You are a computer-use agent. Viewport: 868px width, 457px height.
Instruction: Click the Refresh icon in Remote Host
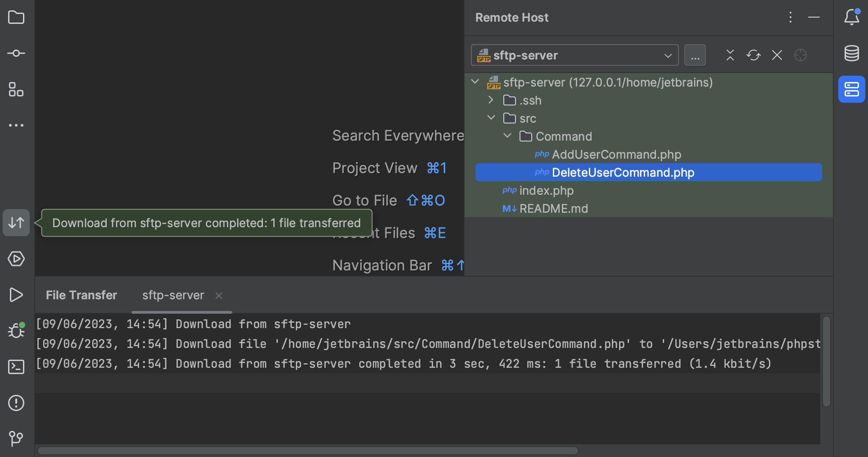pyautogui.click(x=753, y=55)
